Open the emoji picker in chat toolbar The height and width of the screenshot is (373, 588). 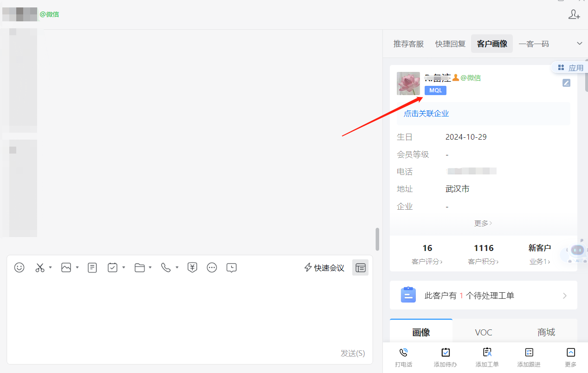(x=19, y=268)
